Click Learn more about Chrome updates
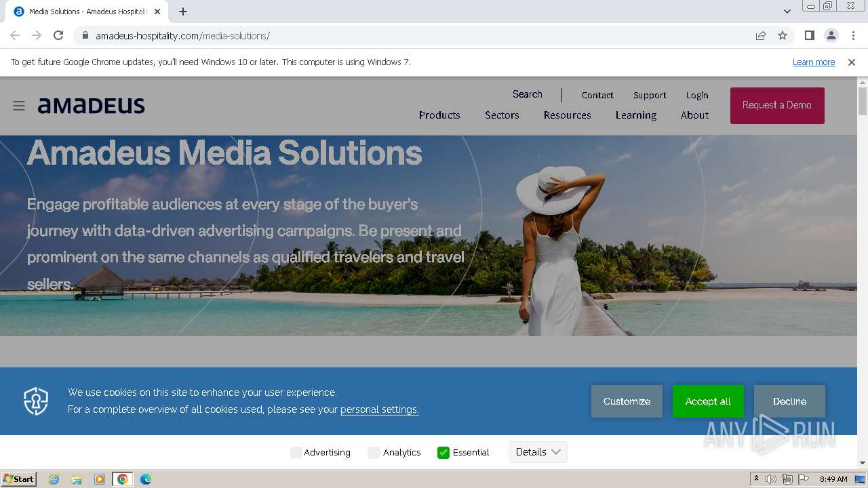Image resolution: width=868 pixels, height=488 pixels. (814, 62)
